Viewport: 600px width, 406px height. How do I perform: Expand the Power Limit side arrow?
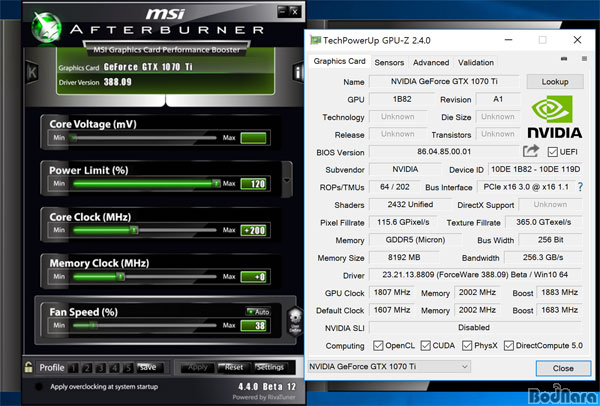[287, 180]
